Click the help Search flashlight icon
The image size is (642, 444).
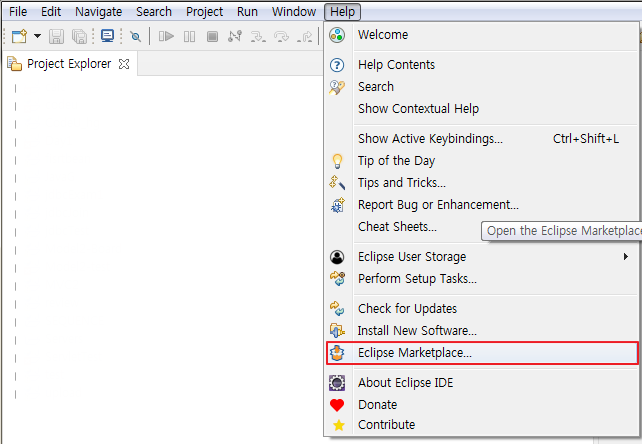(337, 87)
